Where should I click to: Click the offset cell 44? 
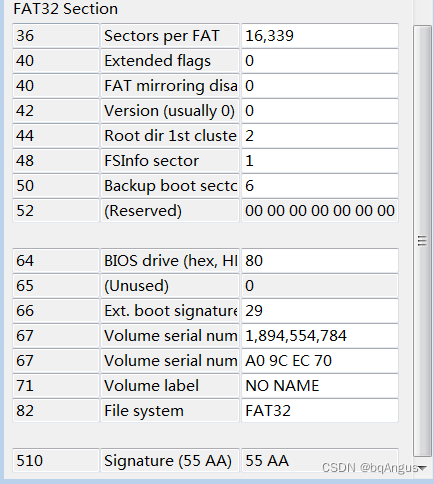point(56,136)
